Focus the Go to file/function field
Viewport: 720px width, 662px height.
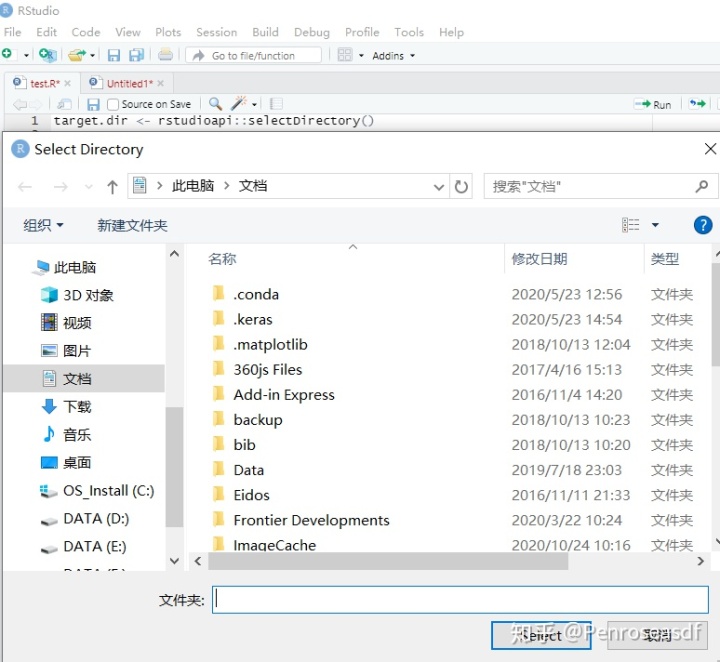[x=253, y=56]
